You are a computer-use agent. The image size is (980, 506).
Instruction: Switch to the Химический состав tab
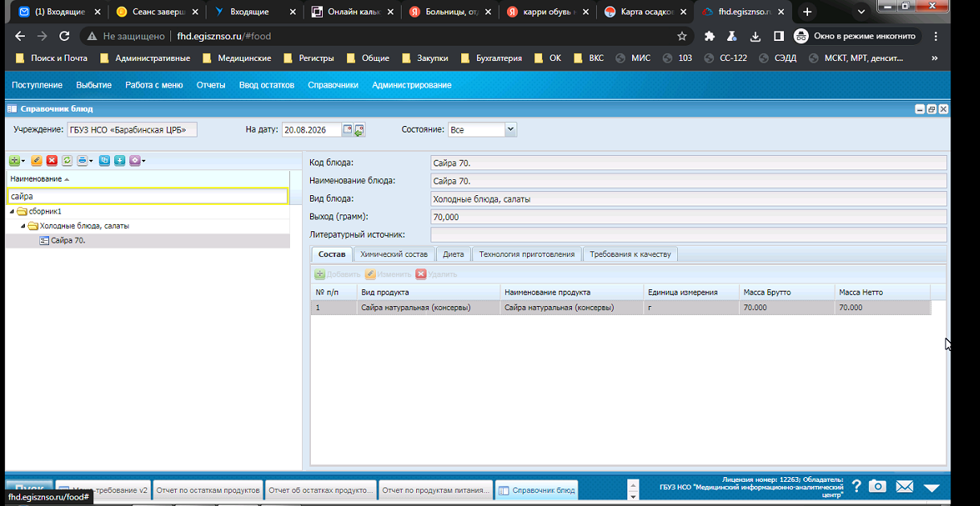pos(394,255)
